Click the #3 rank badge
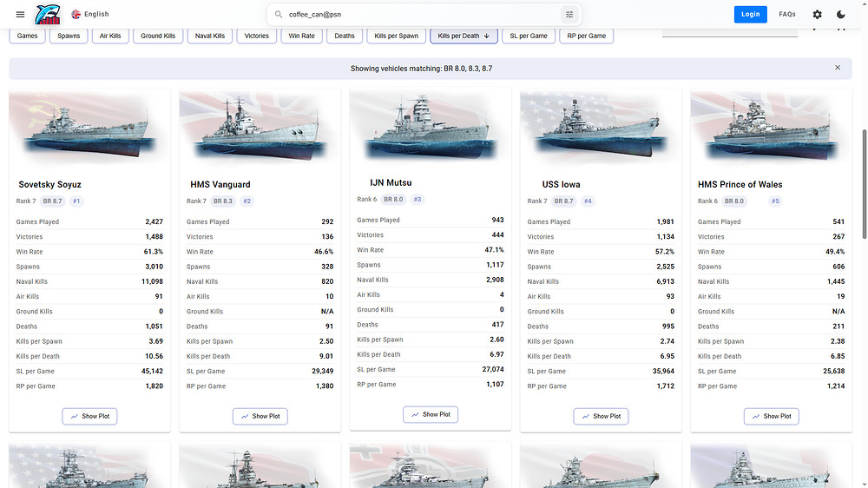Image resolution: width=868 pixels, height=488 pixels. pyautogui.click(x=418, y=200)
